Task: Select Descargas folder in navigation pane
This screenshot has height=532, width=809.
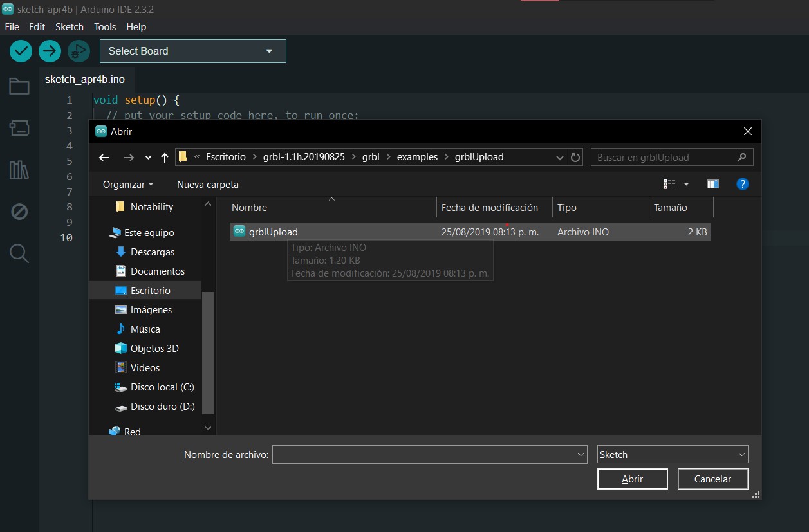Action: pyautogui.click(x=145, y=252)
